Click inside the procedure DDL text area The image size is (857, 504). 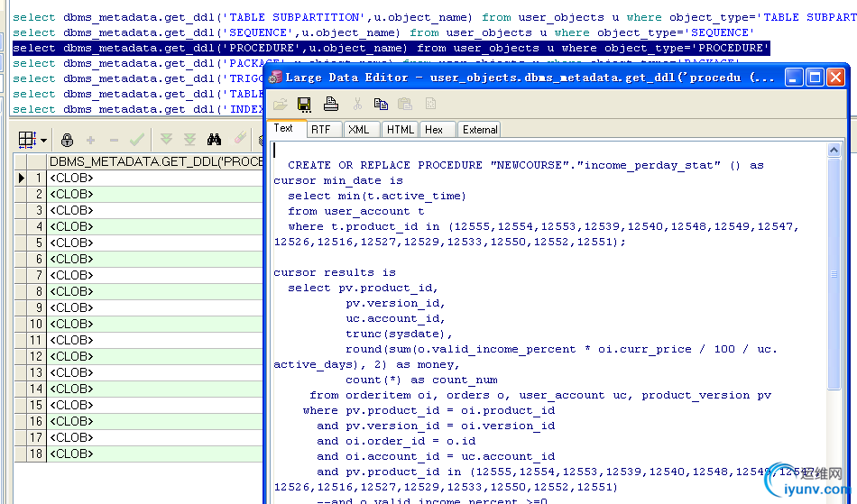[548, 322]
